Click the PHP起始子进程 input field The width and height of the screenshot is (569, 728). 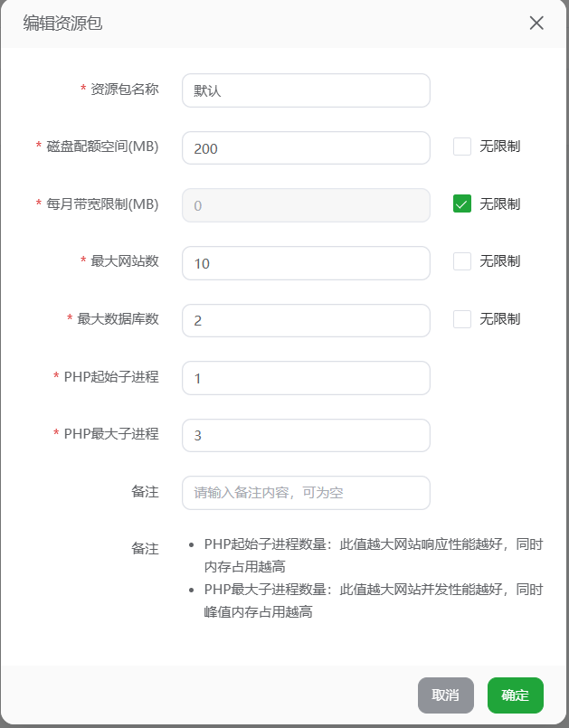[306, 378]
